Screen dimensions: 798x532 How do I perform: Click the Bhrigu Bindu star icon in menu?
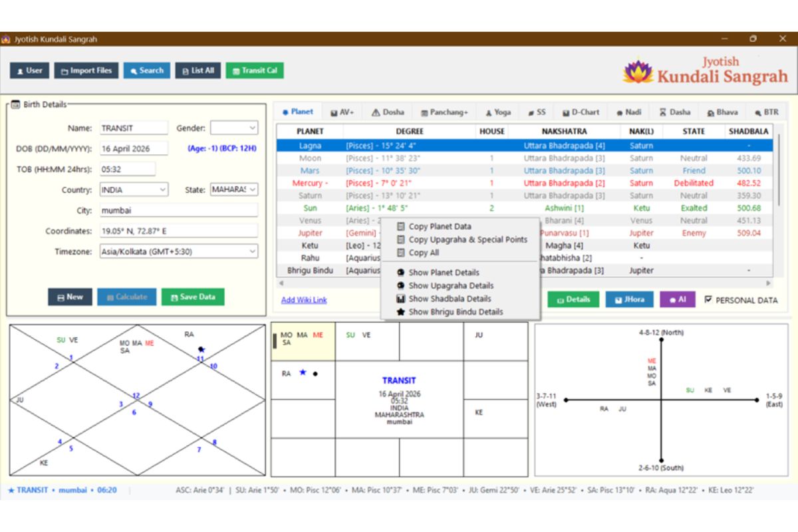pyautogui.click(x=400, y=312)
